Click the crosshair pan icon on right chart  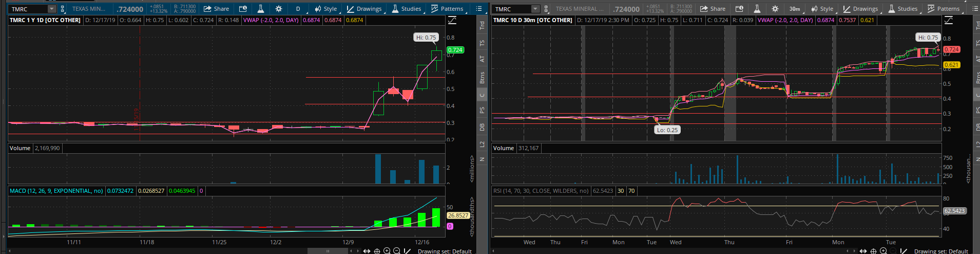(873, 251)
